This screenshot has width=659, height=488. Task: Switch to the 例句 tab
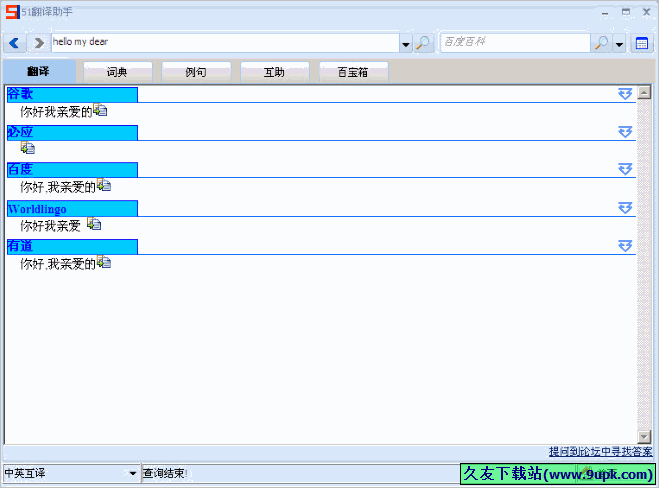click(196, 72)
